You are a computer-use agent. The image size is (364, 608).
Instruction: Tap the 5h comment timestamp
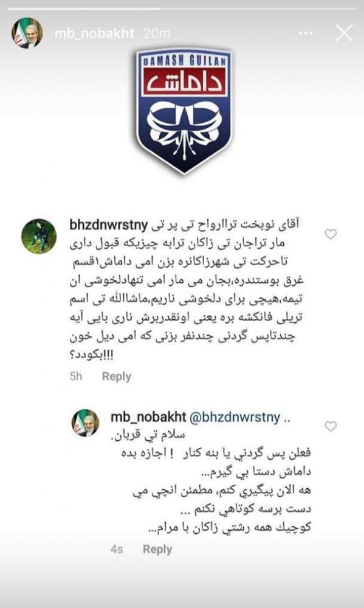pos(76,376)
